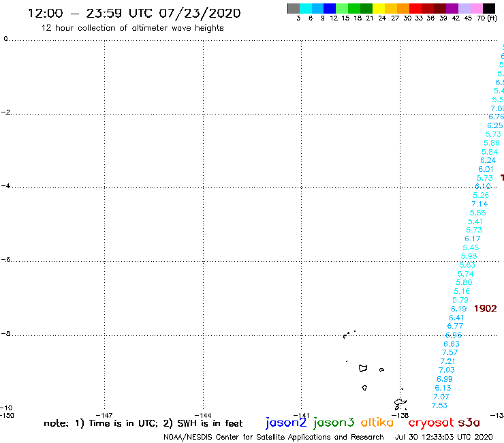Click the note about UTC time and SWH in feet
504x443 pixels.
[143, 423]
